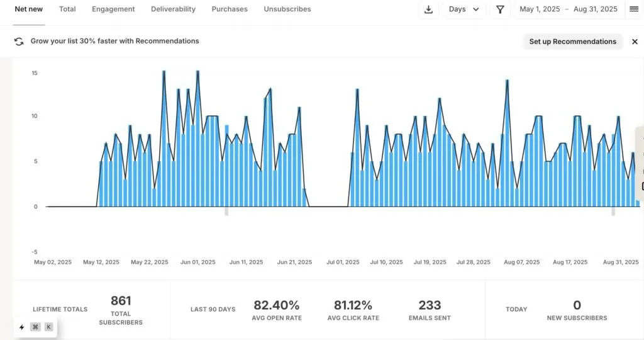Screen dimensions: 644x340
Task: Dismiss the Recommendations banner with the X
Action: (635, 42)
